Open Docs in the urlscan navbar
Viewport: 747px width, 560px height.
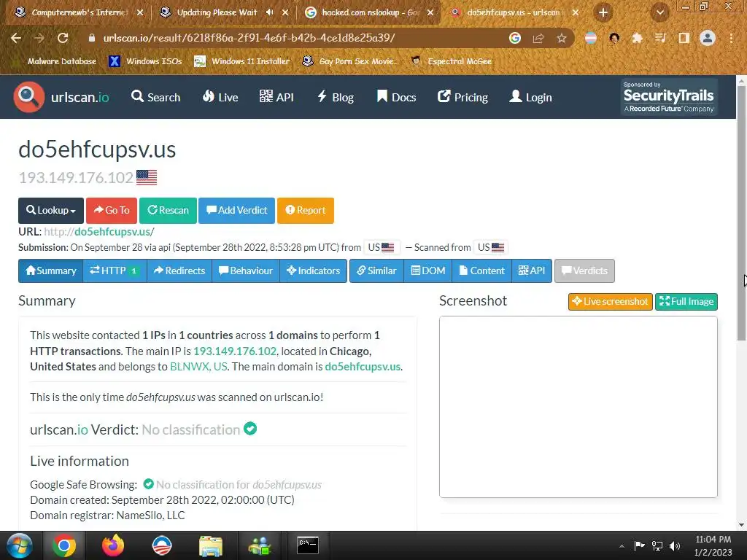point(396,97)
